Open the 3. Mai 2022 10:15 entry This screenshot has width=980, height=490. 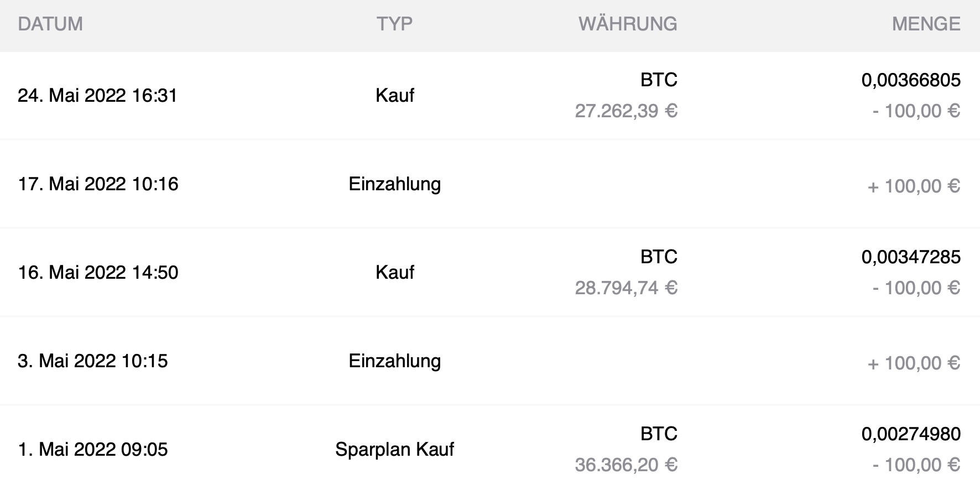92,361
